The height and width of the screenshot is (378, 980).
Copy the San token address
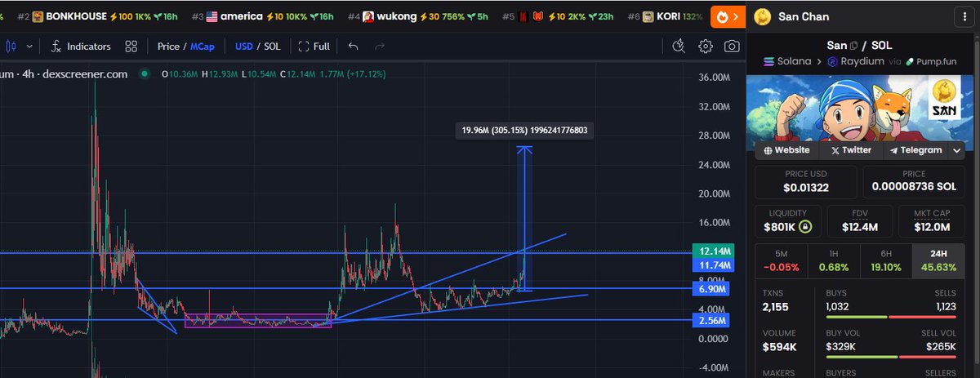pyautogui.click(x=855, y=46)
